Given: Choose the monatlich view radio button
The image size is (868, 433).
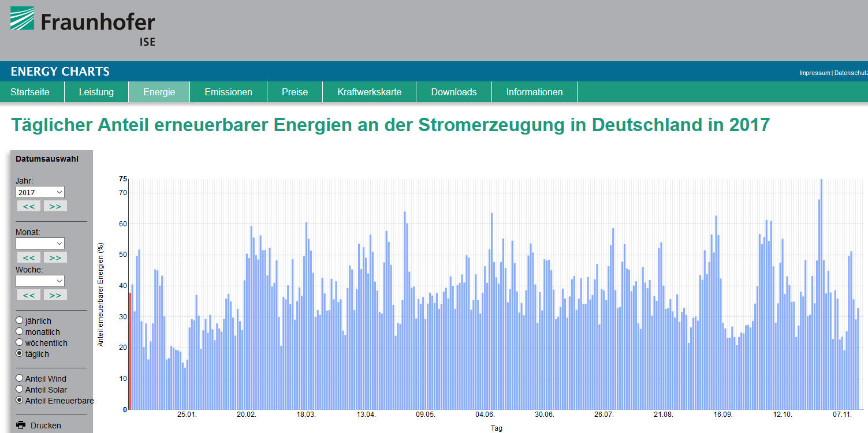Looking at the screenshot, I should pyautogui.click(x=20, y=331).
